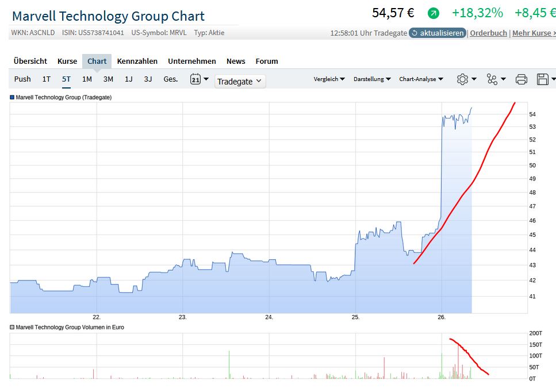Follow the Mehr Kurse link
The height and width of the screenshot is (392, 556).
534,33
